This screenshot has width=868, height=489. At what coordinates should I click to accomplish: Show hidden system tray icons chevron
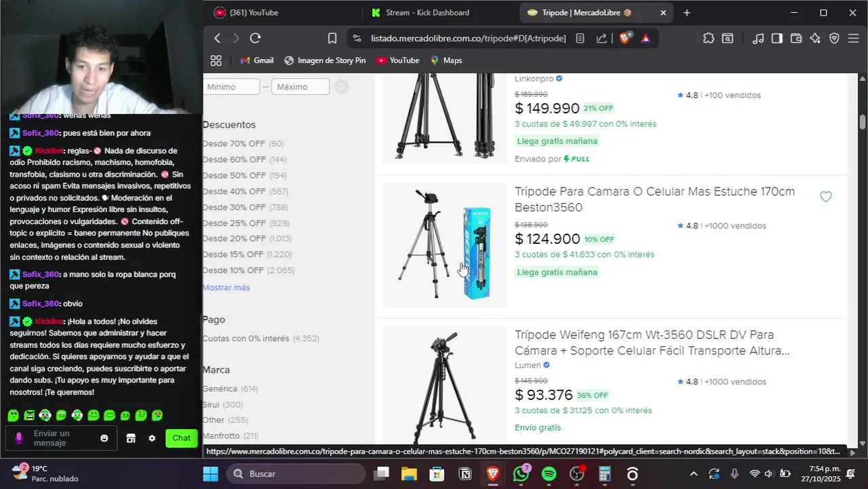(x=693, y=474)
